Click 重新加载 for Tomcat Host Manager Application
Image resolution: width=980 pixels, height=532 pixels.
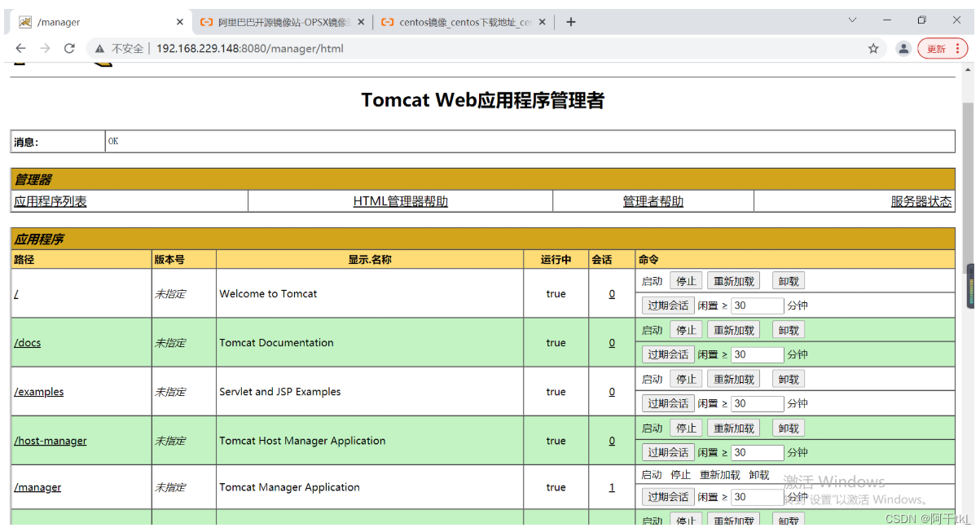pos(734,428)
